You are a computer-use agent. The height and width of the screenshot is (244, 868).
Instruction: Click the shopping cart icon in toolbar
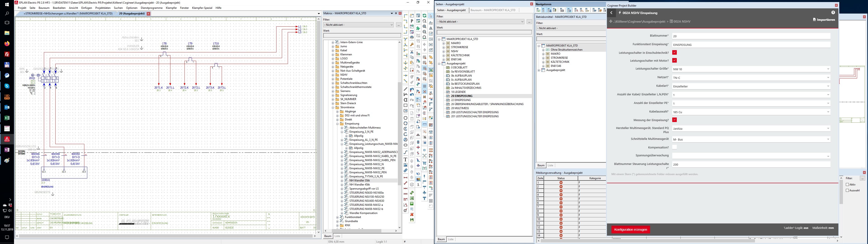pos(425,163)
